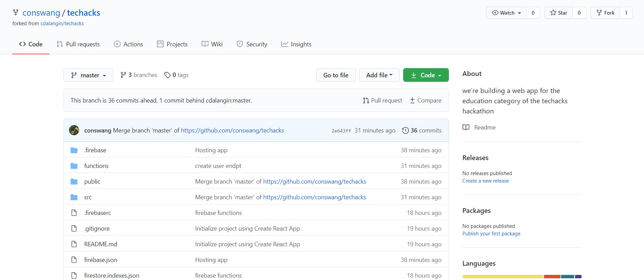Click the file icon for firebase.json
Image resolution: width=644 pixels, height=280 pixels.
[74, 260]
